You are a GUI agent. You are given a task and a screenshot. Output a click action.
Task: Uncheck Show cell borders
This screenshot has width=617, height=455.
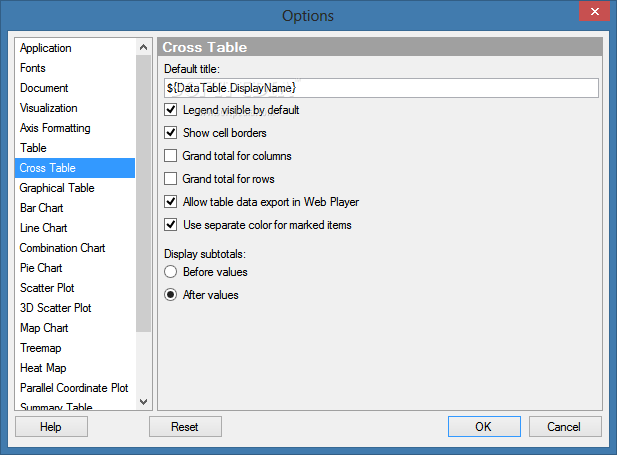(x=170, y=133)
